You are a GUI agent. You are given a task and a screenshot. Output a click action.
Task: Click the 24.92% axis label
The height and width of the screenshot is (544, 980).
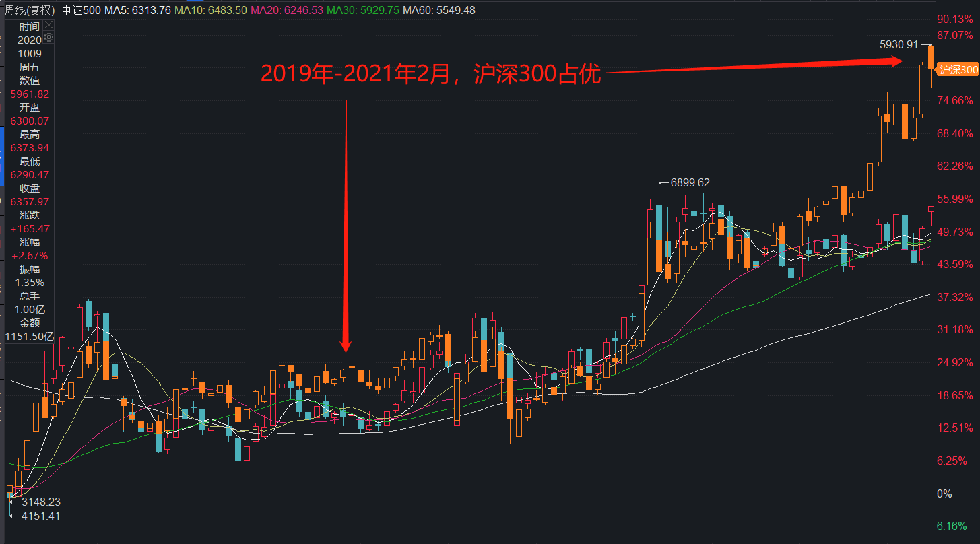956,362
